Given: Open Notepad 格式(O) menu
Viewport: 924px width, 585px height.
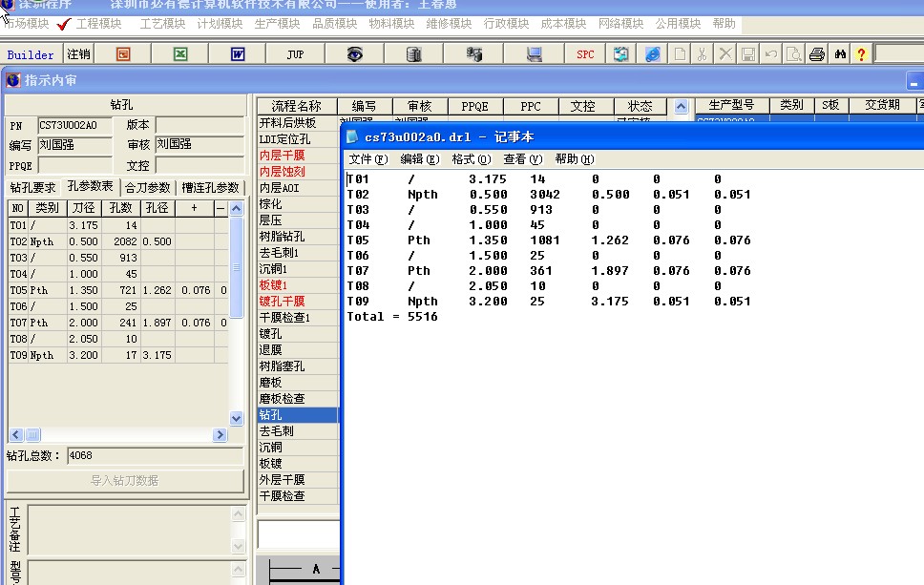Looking at the screenshot, I should point(472,159).
